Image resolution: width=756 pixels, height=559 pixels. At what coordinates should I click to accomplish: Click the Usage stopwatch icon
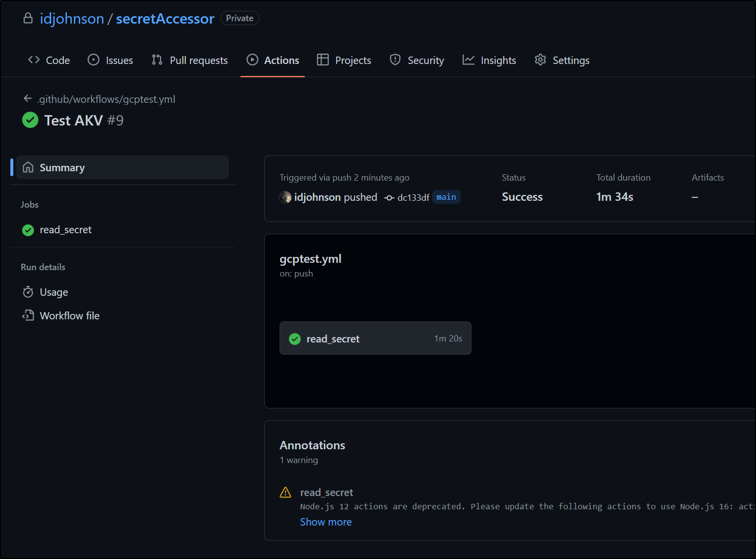(x=28, y=292)
